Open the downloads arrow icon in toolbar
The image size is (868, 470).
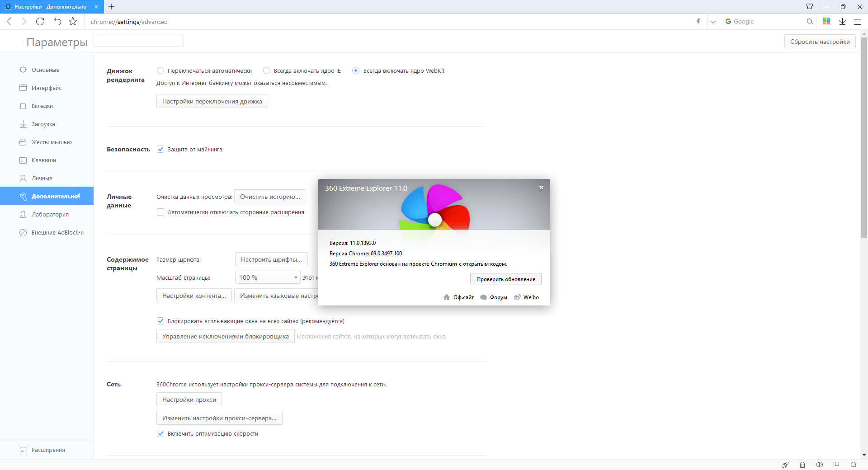coord(842,21)
